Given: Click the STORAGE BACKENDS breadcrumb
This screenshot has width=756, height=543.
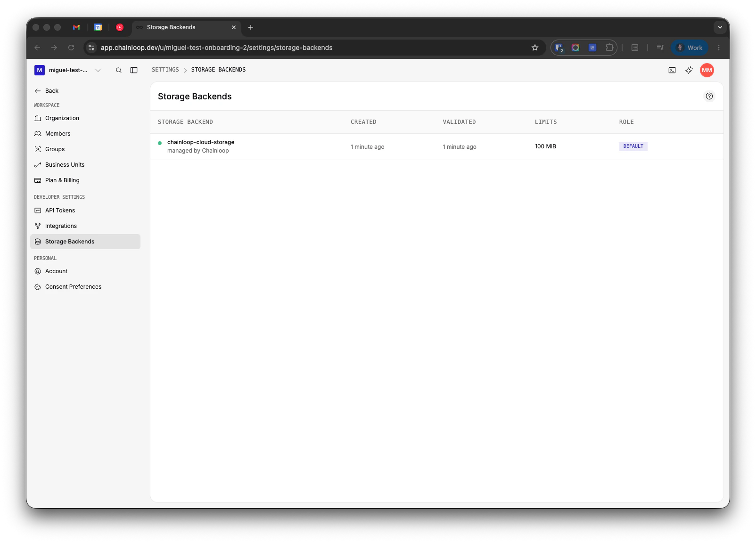Looking at the screenshot, I should pos(218,70).
